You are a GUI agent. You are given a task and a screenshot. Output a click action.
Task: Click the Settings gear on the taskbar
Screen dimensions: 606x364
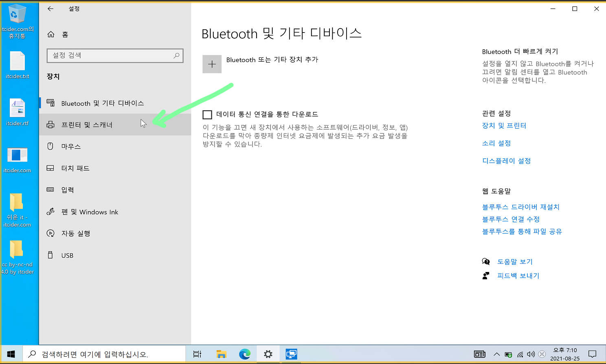(268, 354)
